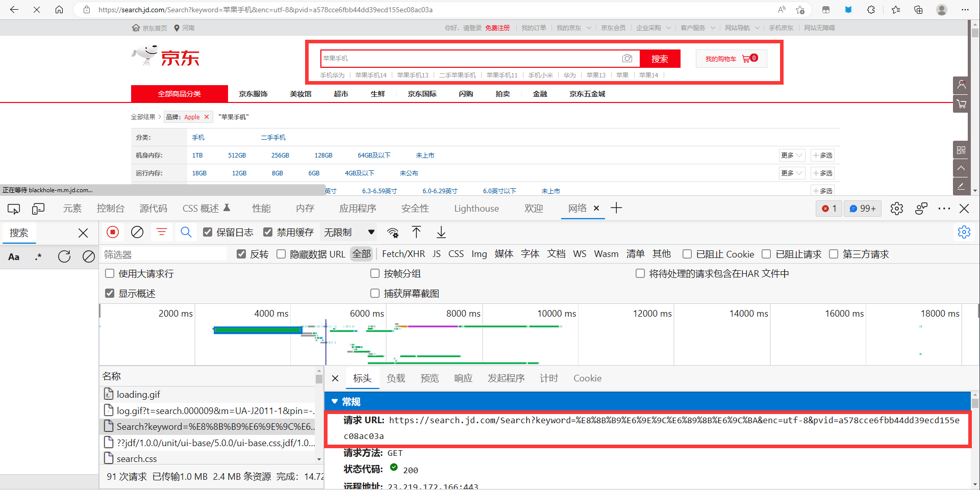This screenshot has width=980, height=490.
Task: Click the browser back arrow
Action: [x=14, y=10]
